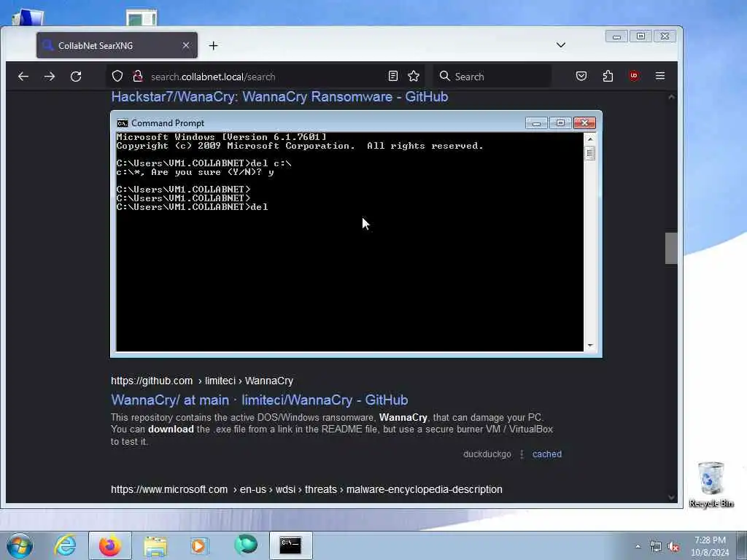This screenshot has width=747, height=560.
Task: Maximize the Firefox window
Action: [x=640, y=36]
